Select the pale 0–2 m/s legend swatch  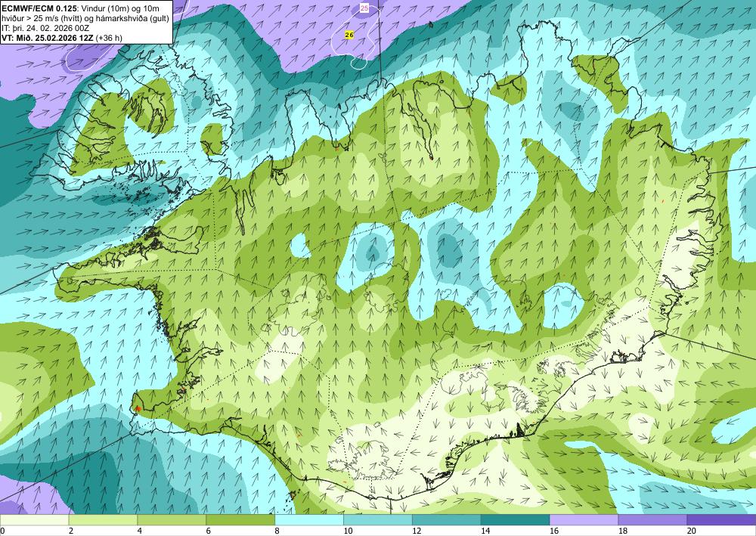[34, 520]
